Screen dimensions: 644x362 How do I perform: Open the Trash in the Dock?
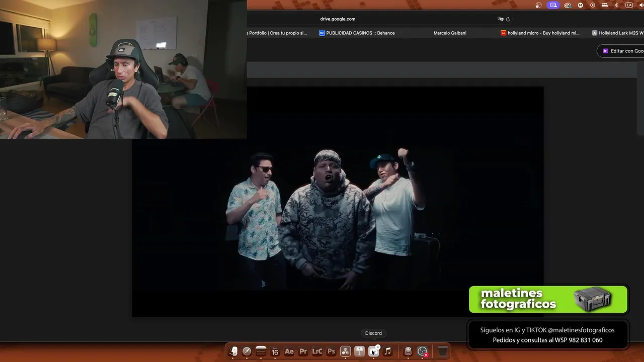pyautogui.click(x=442, y=351)
